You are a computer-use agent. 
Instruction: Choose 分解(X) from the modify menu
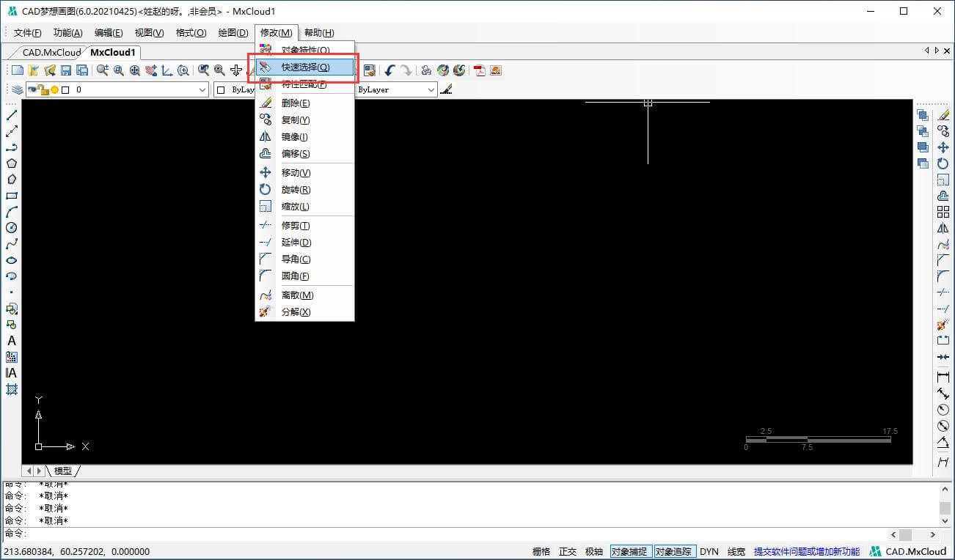(305, 312)
